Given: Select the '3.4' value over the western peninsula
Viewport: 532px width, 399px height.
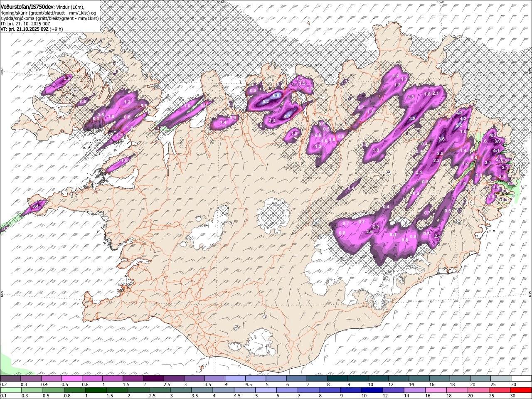Looking at the screenshot, I should click(x=35, y=206).
